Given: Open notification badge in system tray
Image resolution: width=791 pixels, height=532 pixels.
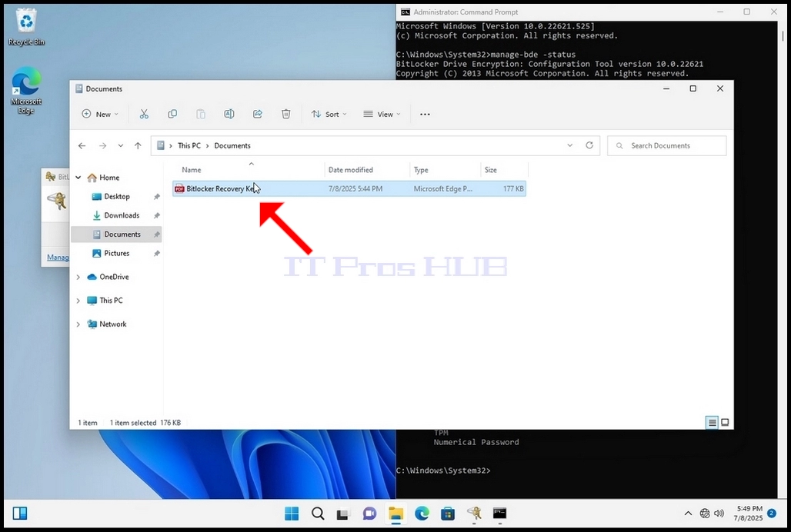Looking at the screenshot, I should 772,514.
